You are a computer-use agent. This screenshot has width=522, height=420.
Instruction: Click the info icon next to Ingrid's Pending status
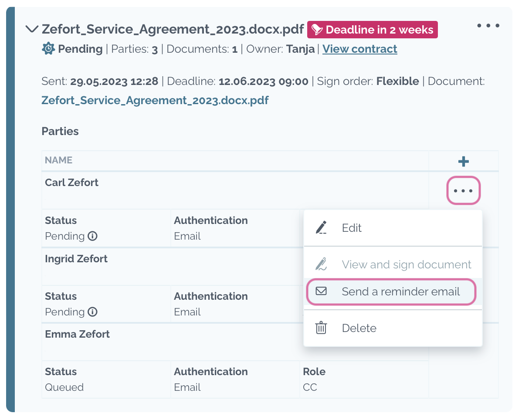click(x=92, y=312)
